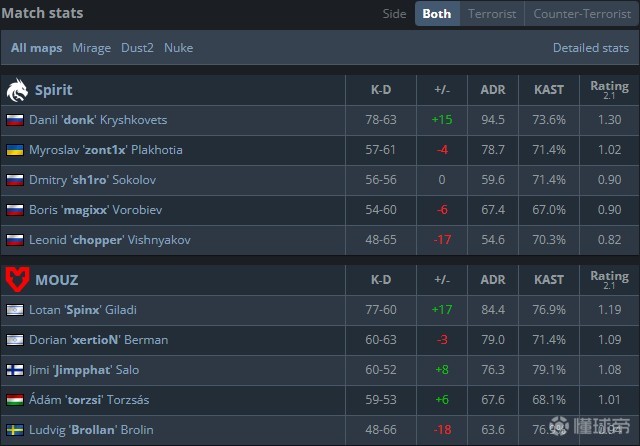Click the MOUZ red heart logo

coord(17,279)
